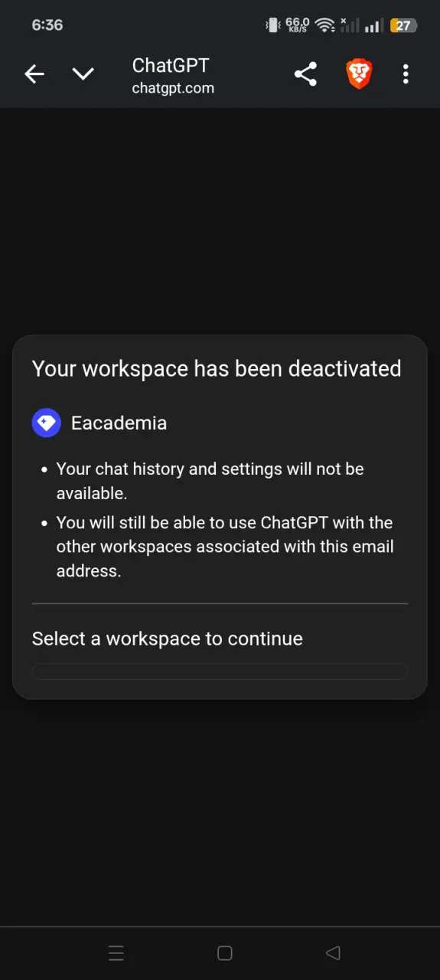
Task: Click the chat history unavailable bullet text
Action: coord(210,481)
